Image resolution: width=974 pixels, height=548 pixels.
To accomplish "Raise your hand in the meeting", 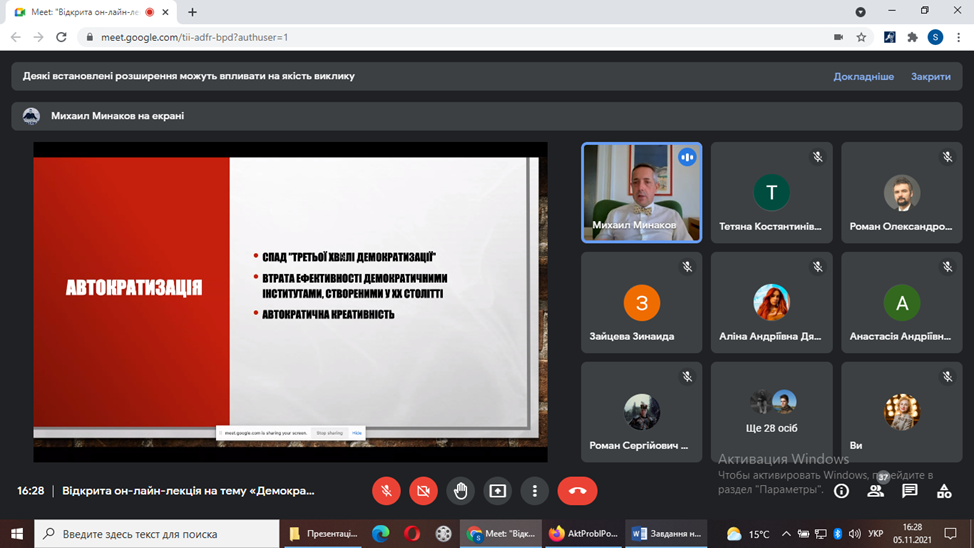I will pyautogui.click(x=461, y=491).
